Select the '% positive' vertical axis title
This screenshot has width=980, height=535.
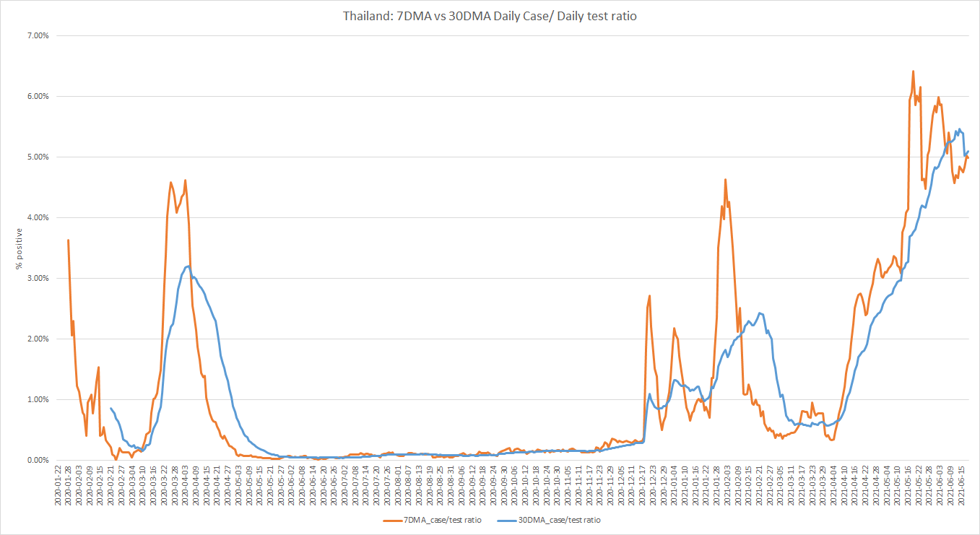point(21,249)
